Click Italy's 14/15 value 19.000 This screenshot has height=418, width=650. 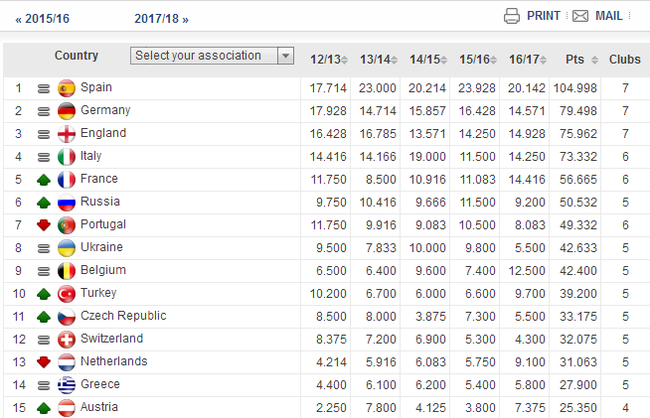coord(427,157)
